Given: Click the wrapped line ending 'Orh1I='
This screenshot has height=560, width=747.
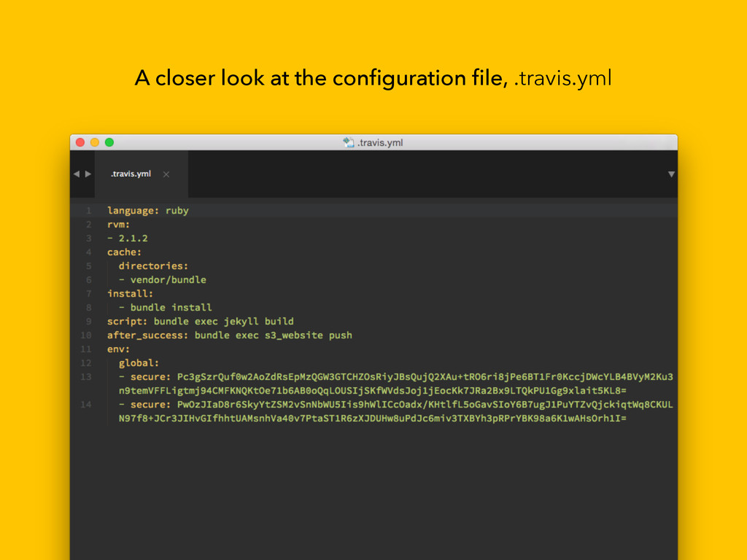Looking at the screenshot, I should (373, 418).
